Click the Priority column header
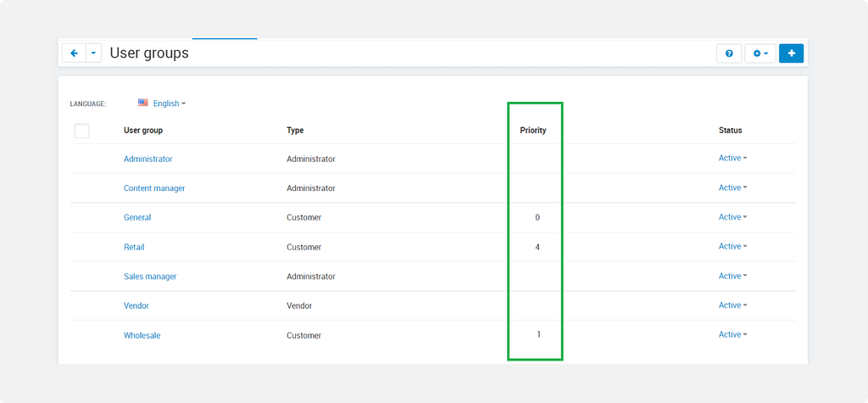 point(533,131)
